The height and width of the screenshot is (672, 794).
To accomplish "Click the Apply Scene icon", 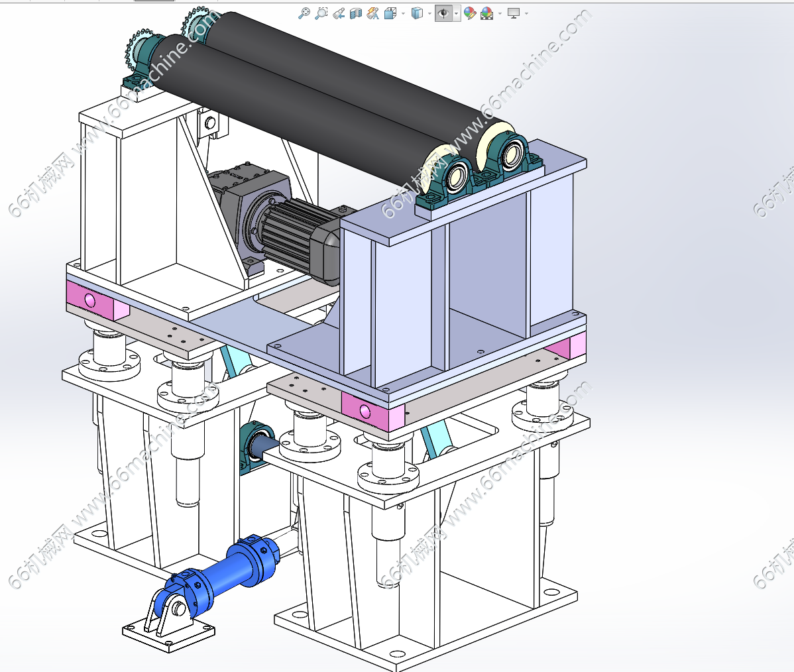I will tap(487, 13).
